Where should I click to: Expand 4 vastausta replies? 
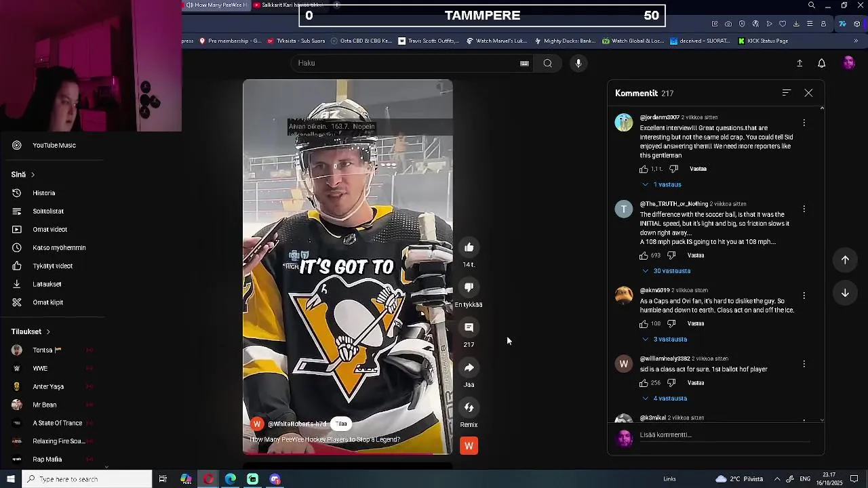pos(665,399)
